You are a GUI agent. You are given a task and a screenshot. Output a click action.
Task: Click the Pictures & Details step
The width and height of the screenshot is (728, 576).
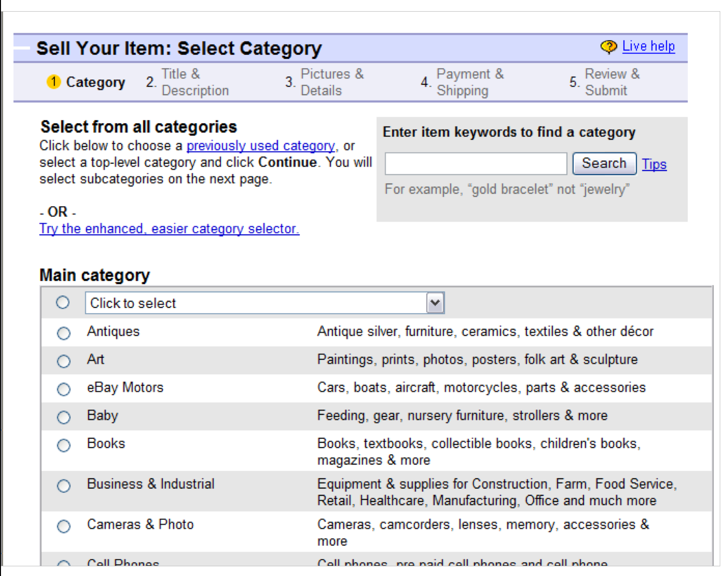(x=329, y=82)
